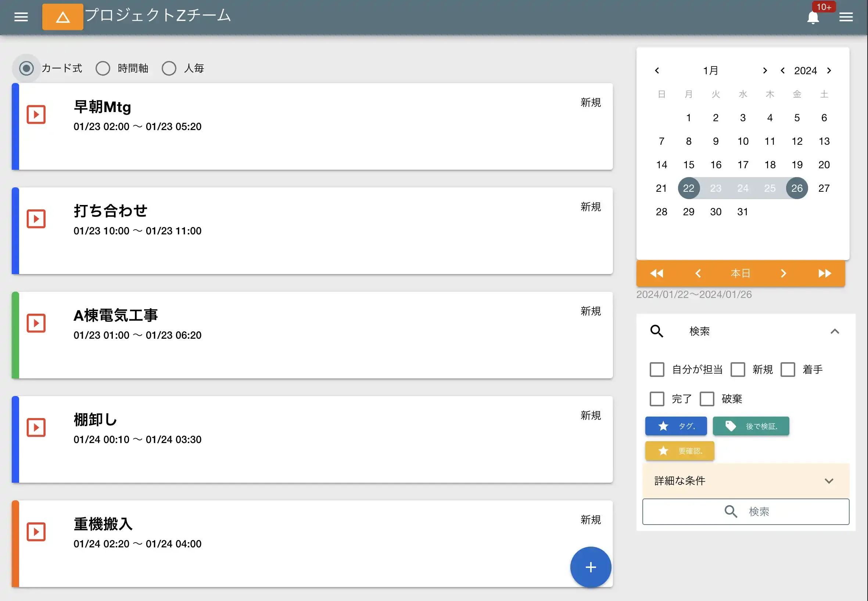This screenshot has height=601, width=868.
Task: Click the play icon on 棚卸し card
Action: pos(36,427)
